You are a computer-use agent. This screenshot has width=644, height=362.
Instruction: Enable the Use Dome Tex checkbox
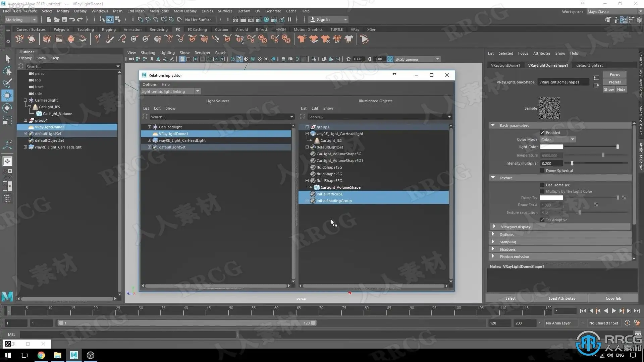[542, 185]
